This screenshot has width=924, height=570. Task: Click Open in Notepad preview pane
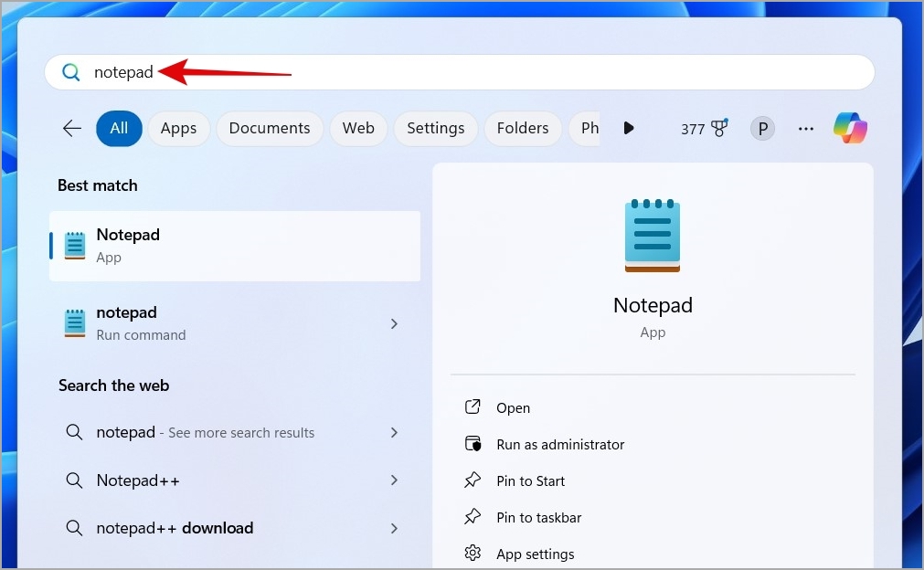pyautogui.click(x=513, y=407)
